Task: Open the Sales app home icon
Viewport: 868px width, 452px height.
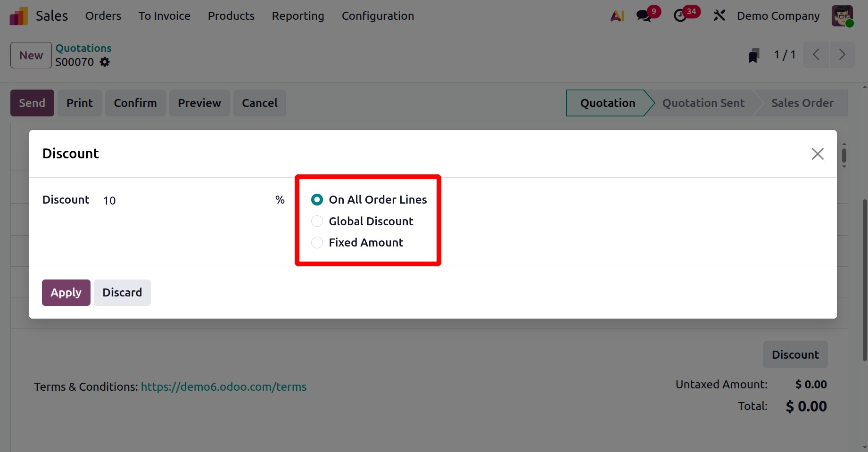Action: [x=18, y=16]
